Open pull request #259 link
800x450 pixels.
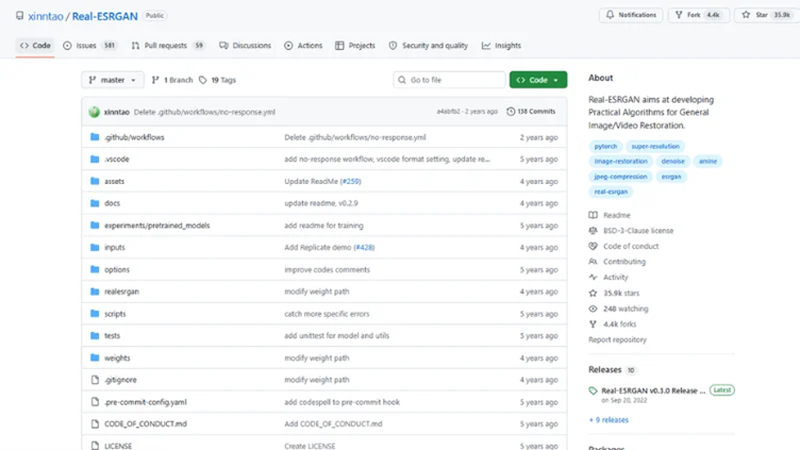[x=351, y=181]
